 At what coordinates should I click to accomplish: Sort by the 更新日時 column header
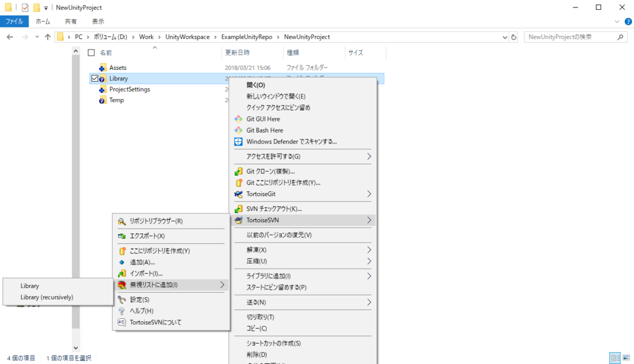(237, 53)
